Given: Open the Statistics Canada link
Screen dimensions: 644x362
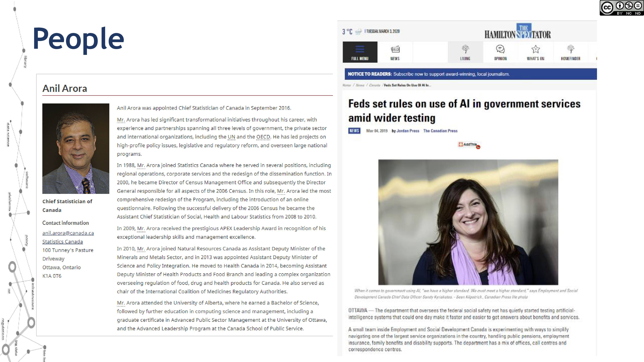Looking at the screenshot, I should pos(62,241).
